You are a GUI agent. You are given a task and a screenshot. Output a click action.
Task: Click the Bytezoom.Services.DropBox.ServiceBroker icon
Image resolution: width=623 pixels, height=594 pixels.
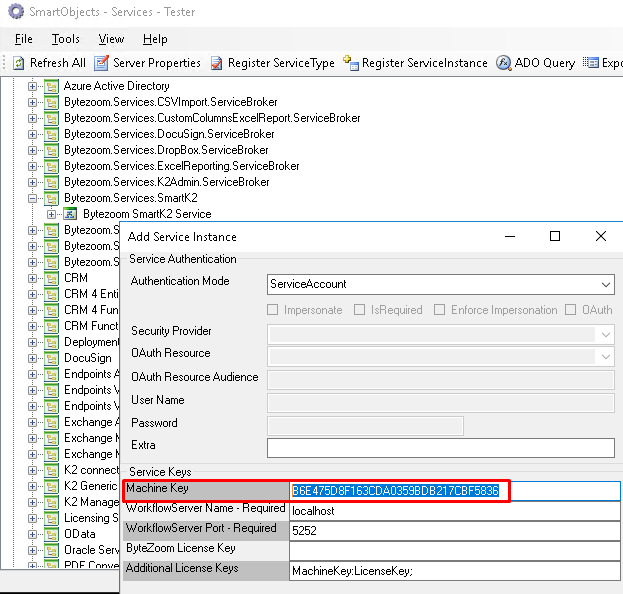point(51,150)
